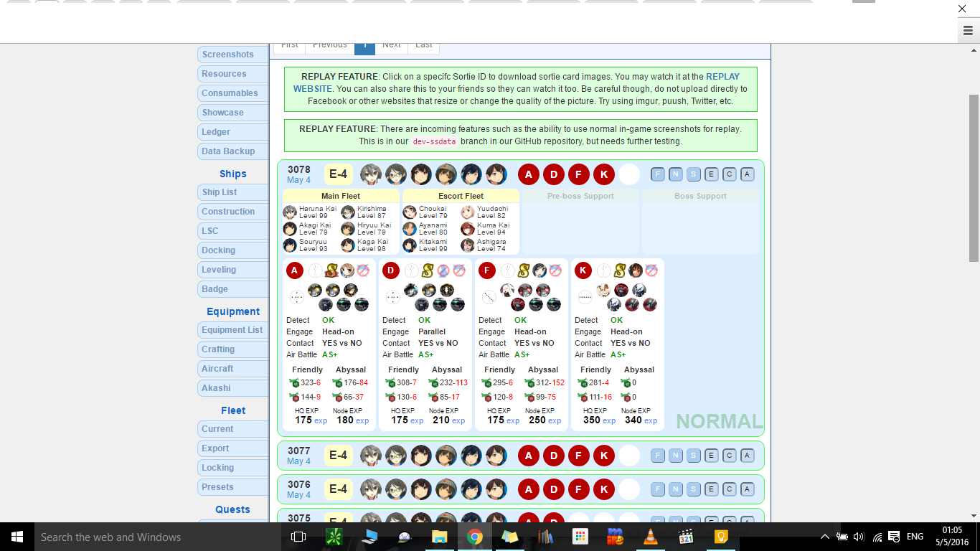Viewport: 980px width, 551px height.
Task: Open Akashi page in the sidebar
Action: 233,388
